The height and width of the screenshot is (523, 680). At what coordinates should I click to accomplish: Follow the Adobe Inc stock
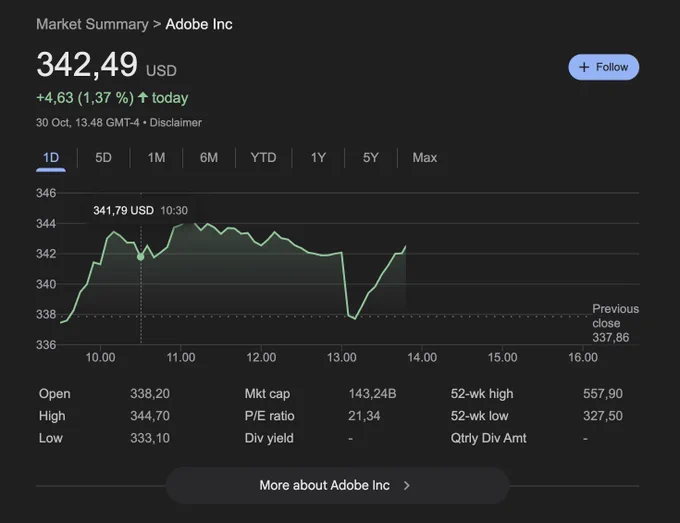603,67
